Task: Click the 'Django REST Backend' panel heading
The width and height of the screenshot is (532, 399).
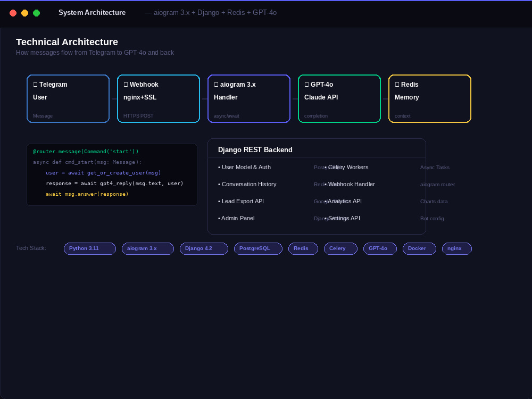Action: point(255,149)
